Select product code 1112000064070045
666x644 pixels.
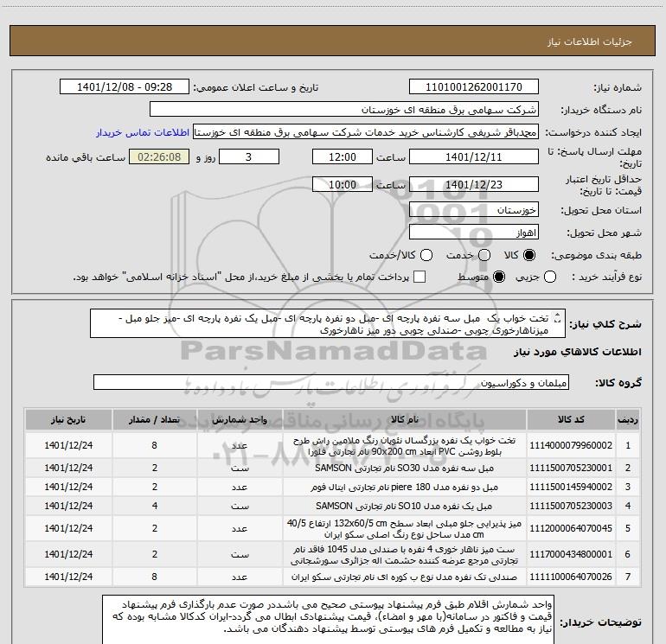coord(571,528)
